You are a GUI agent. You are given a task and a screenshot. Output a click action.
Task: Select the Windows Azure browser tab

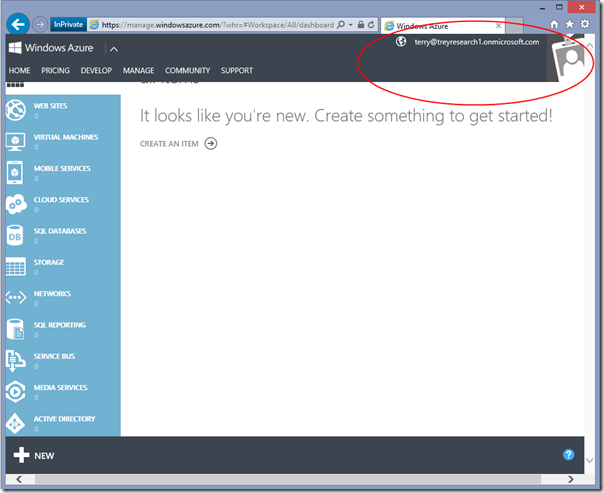click(443, 26)
